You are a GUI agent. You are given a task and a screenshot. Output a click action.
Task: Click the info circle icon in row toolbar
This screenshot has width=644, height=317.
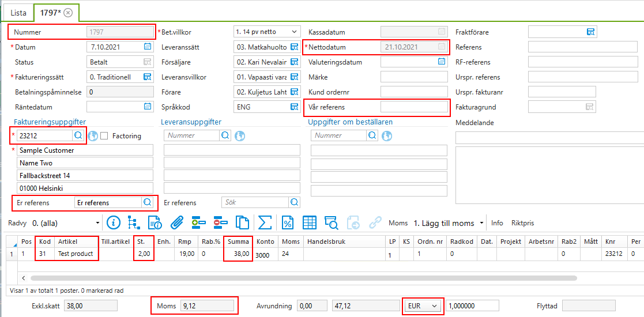113,222
